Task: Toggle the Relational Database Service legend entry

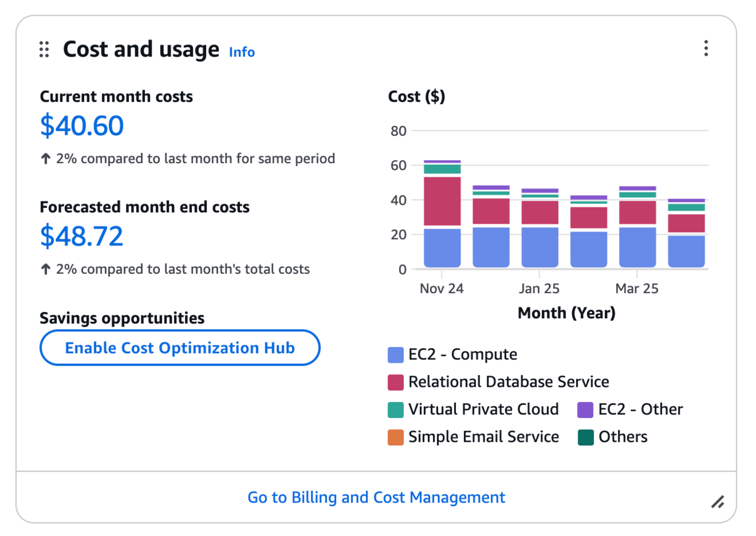Action: click(x=508, y=382)
